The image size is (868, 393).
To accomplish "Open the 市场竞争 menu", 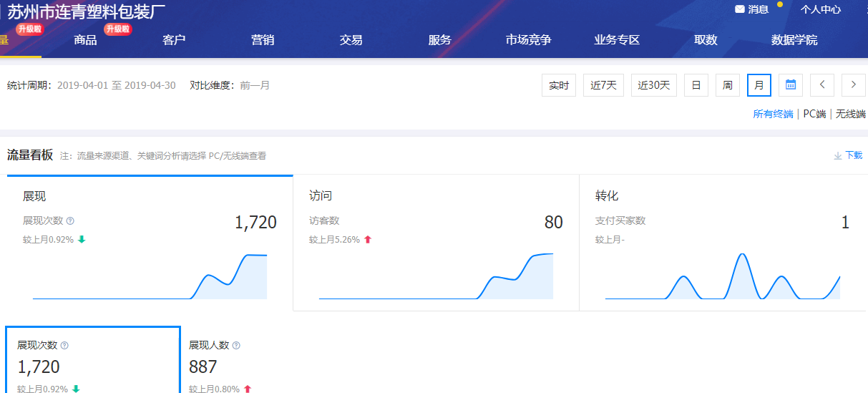I will pos(529,40).
